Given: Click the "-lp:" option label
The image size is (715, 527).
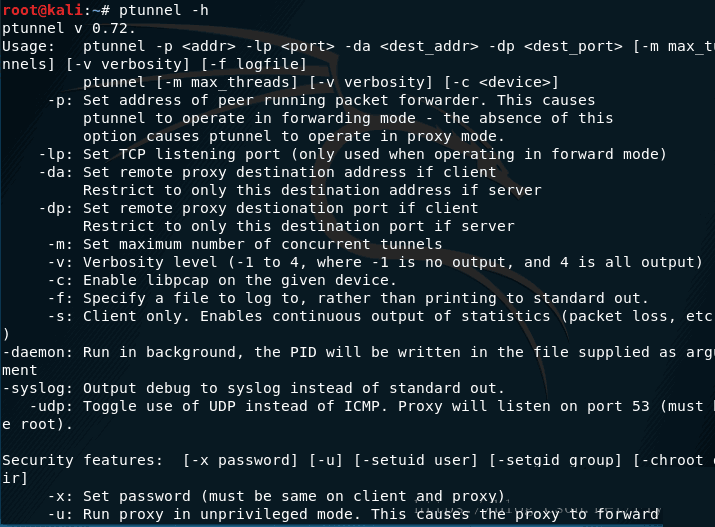Looking at the screenshot, I should tap(56, 155).
